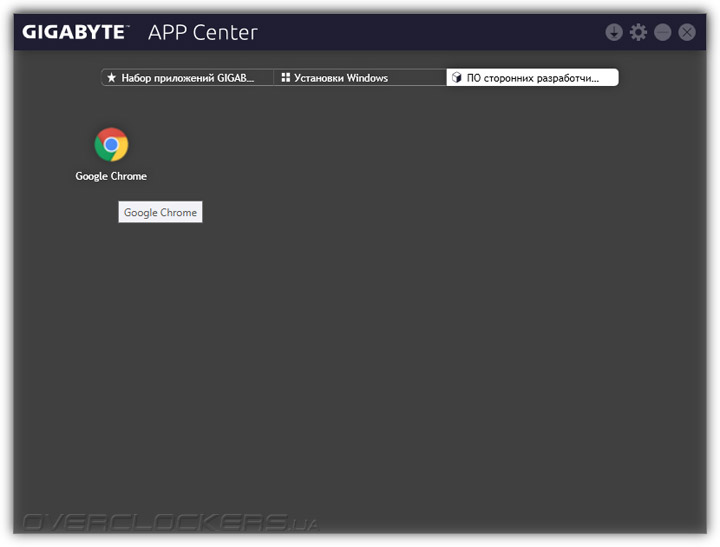720x547 pixels.
Task: Close the APP Center window
Action: coord(686,32)
